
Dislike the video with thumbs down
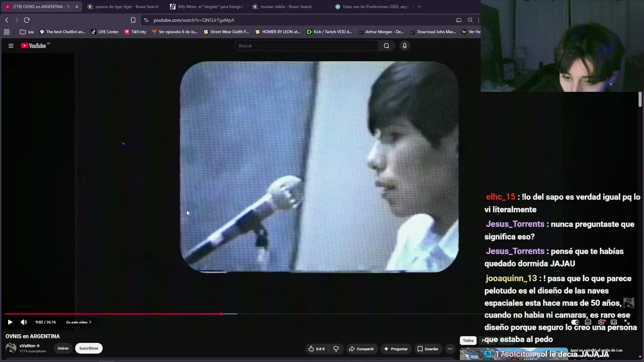(x=336, y=349)
